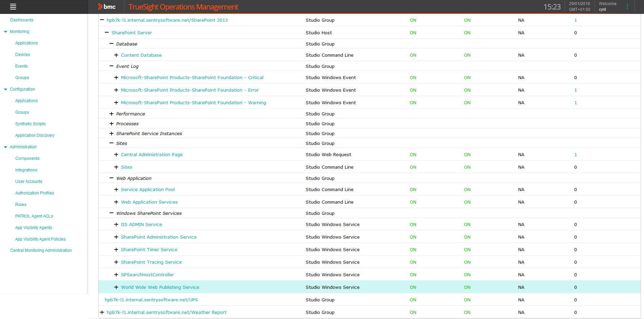Screen dimensions: 644x319
Task: Collapse the SharePoint 2013 group row
Action: [x=102, y=20]
